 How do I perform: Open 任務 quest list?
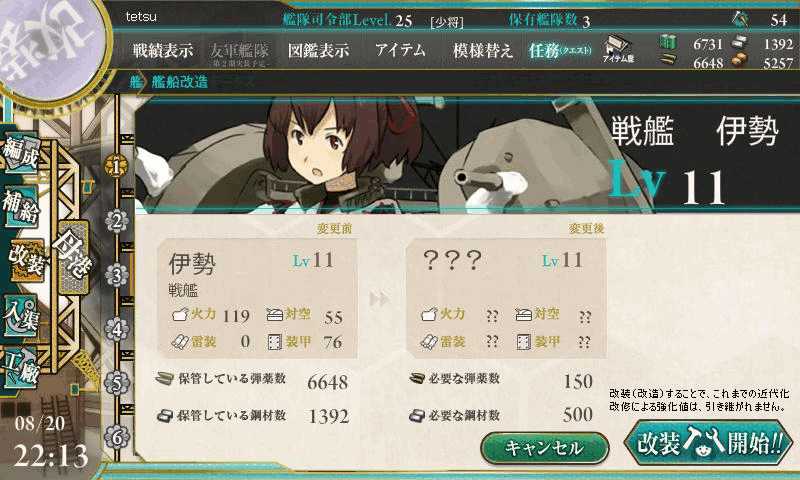pos(560,50)
